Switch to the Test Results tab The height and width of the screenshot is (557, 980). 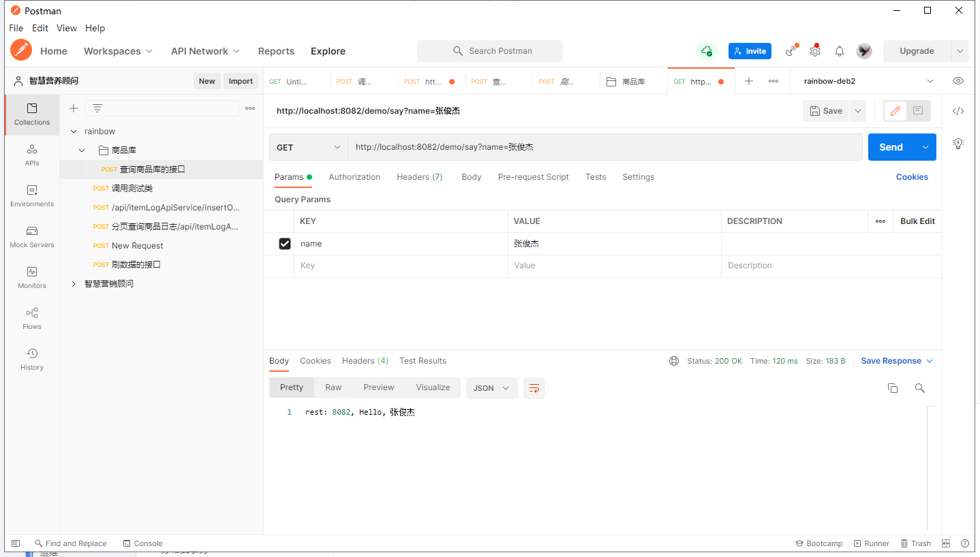click(x=423, y=361)
